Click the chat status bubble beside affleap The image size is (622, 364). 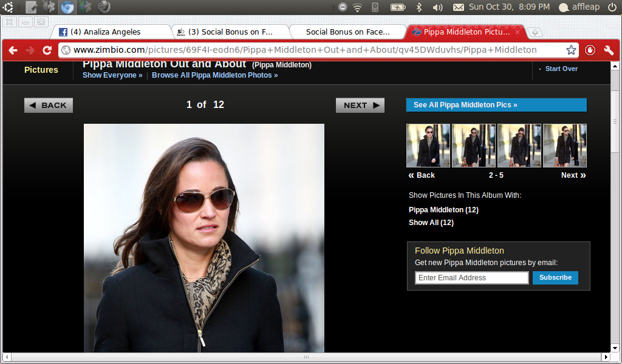click(x=564, y=7)
